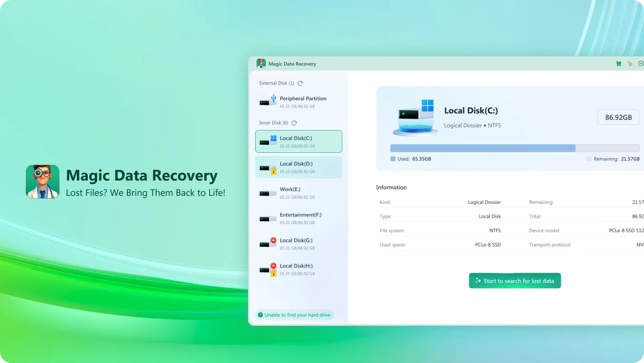Open the shopping cart to purchase
The image size is (644, 363).
(618, 64)
